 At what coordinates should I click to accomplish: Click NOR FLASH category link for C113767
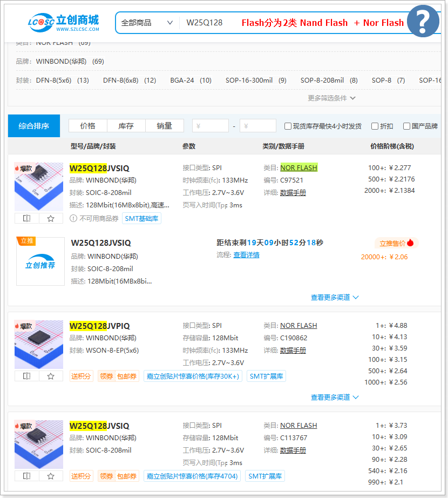(298, 425)
